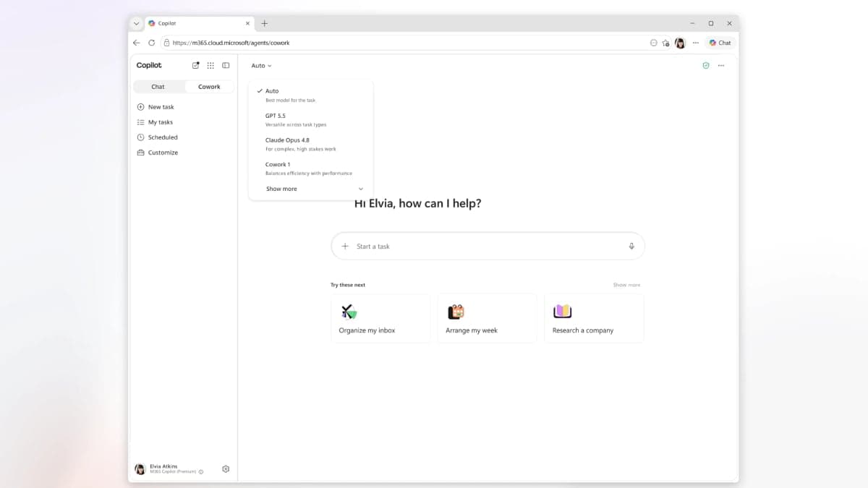This screenshot has width=868, height=488.
Task: Click the Start a task input field
Action: (488, 246)
